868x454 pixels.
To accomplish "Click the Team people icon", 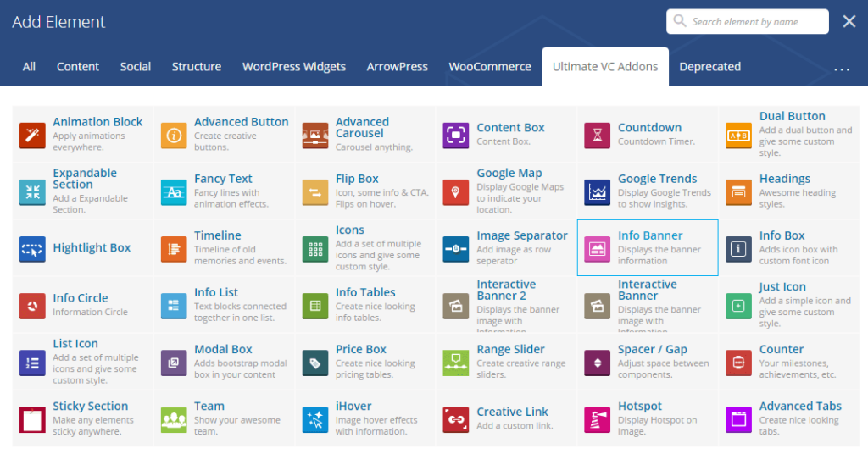I will 174,420.
